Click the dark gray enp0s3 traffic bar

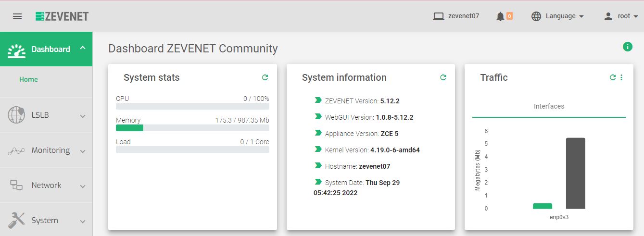(x=575, y=173)
